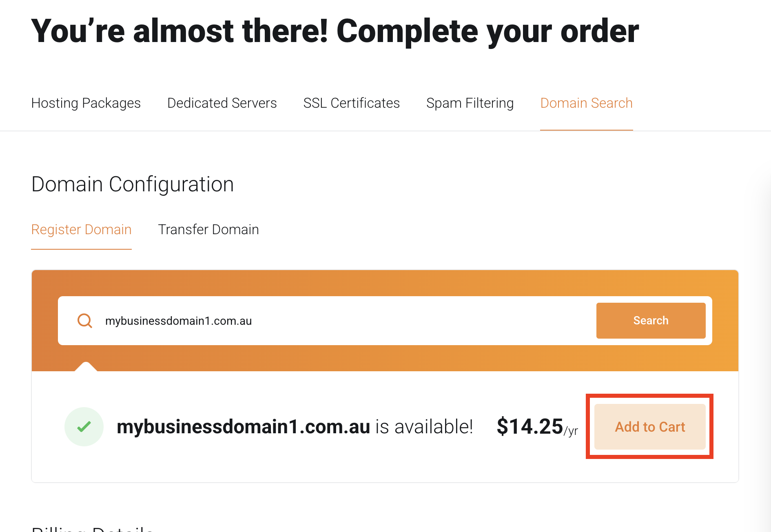Switch to the Transfer Domain tab
The image size is (771, 532).
tap(208, 229)
